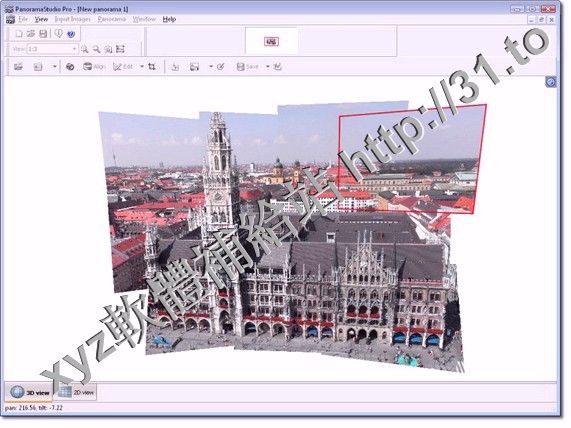Save the project via floppy icon
This screenshot has height=428, width=571.
(43, 34)
